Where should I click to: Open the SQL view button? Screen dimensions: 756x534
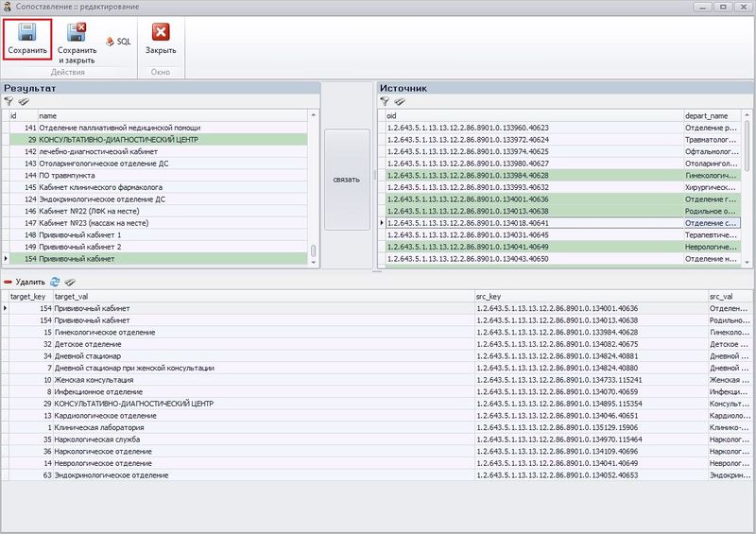tap(119, 42)
